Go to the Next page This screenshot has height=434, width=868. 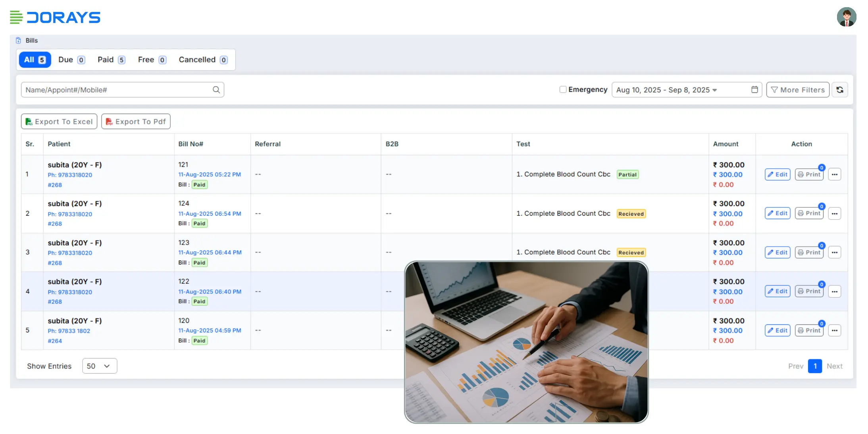(834, 366)
